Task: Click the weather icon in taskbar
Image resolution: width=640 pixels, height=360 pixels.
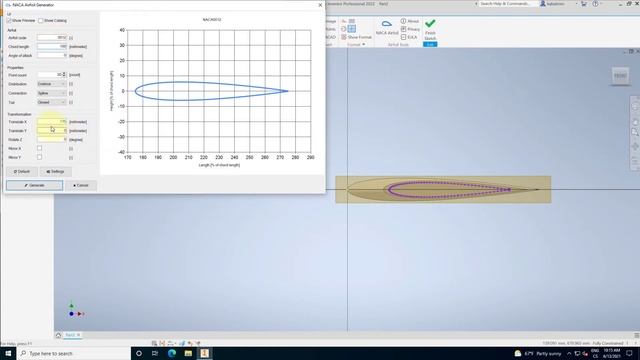Action: click(518, 353)
